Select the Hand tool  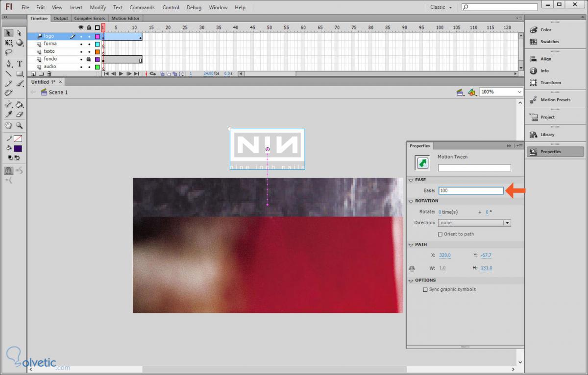coord(8,125)
